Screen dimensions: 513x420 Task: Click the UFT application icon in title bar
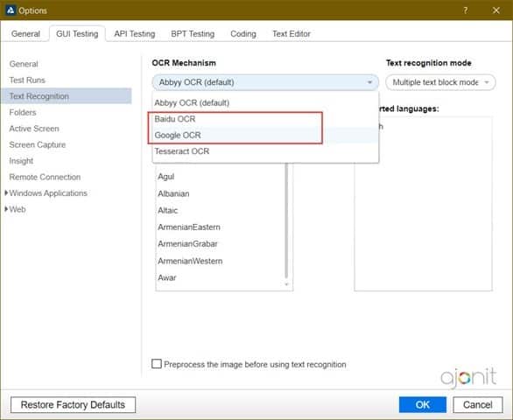coord(11,10)
